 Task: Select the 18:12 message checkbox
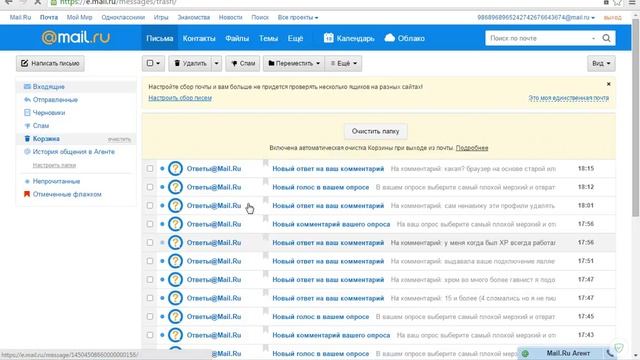coord(150,187)
